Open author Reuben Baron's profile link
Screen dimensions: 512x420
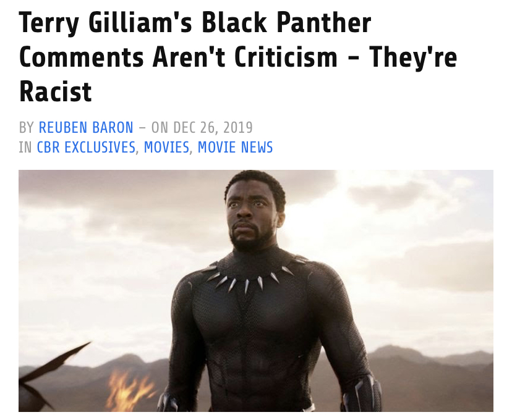point(86,127)
